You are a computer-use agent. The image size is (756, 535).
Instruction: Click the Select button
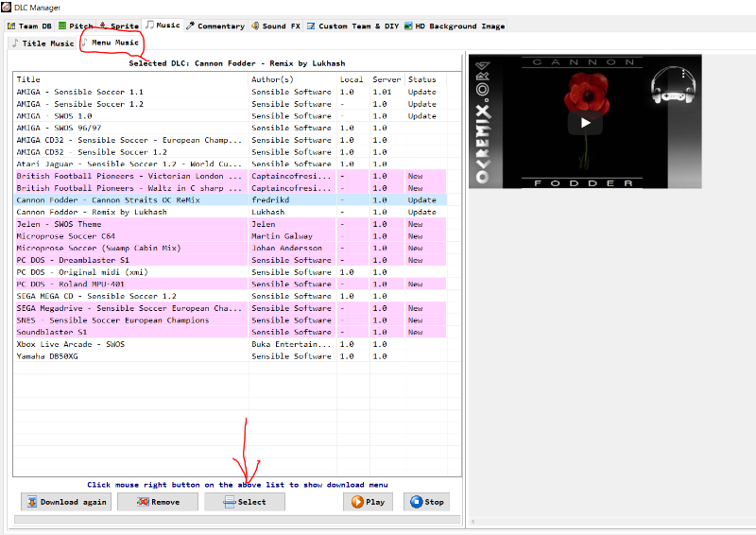point(244,502)
